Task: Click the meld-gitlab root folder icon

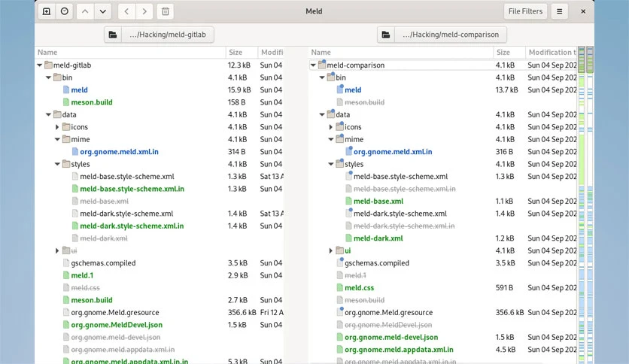Action: [x=49, y=65]
